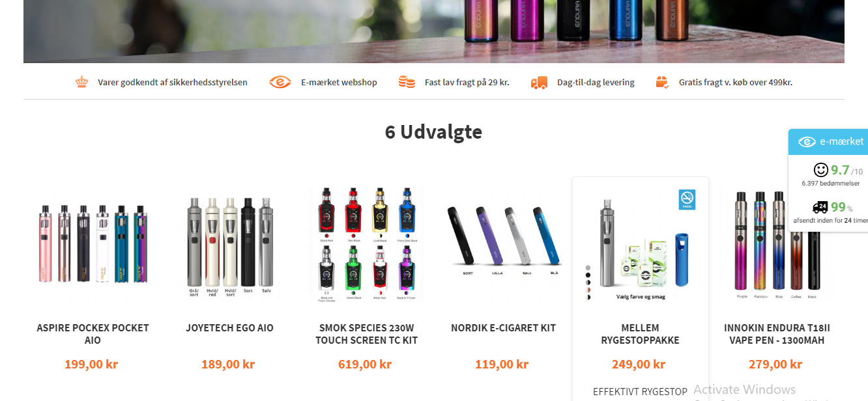The width and height of the screenshot is (868, 401).
Task: Click the coin stack icon for fast fragt
Action: [407, 82]
